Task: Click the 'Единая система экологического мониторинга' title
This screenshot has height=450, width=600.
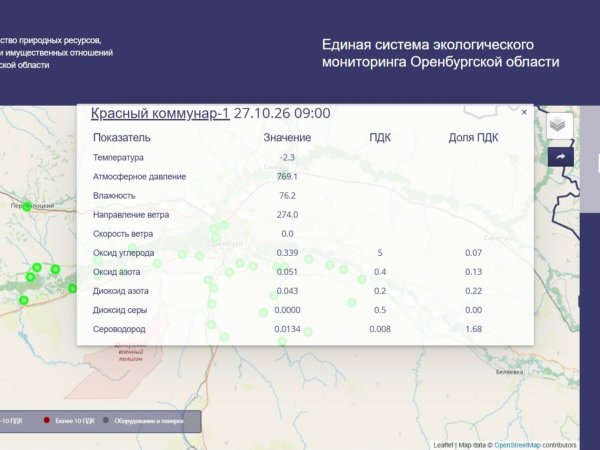Action: 440,53
